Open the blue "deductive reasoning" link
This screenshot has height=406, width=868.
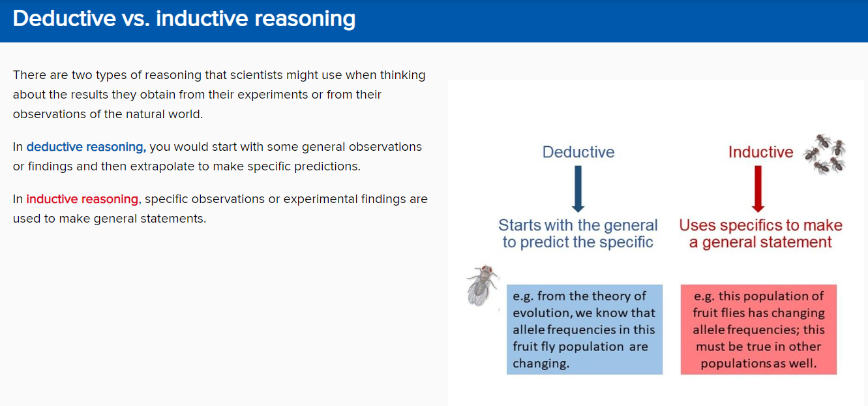click(86, 147)
